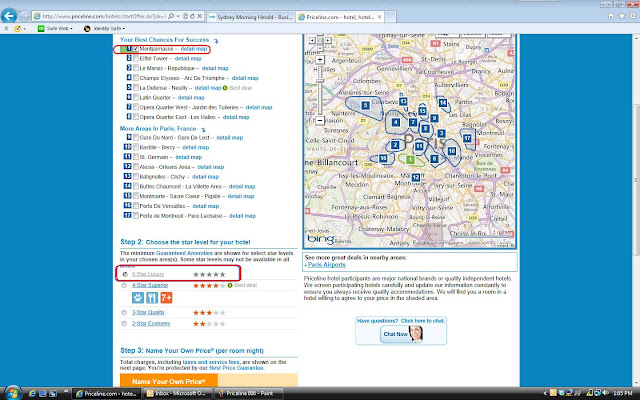Select map area marker 17 on map

click(467, 138)
